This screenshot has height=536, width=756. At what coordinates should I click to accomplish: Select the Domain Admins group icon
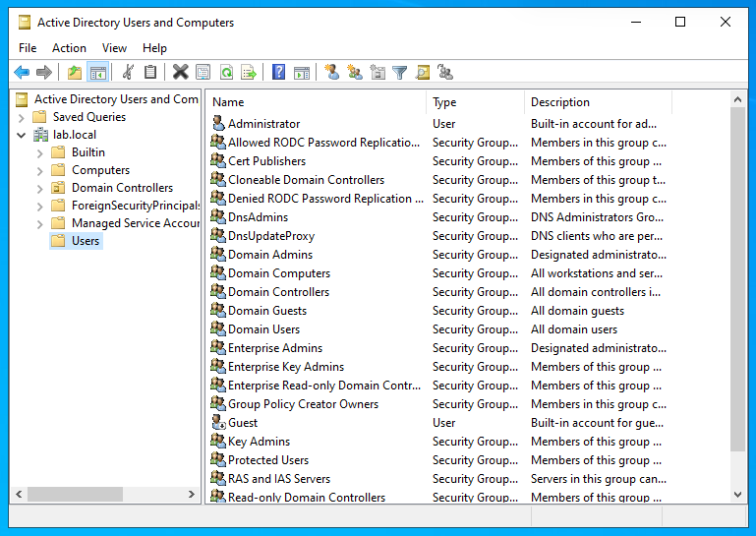coord(218,254)
